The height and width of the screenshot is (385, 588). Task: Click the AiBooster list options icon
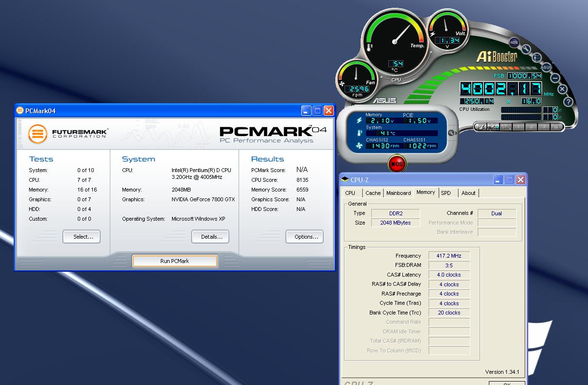(537, 57)
